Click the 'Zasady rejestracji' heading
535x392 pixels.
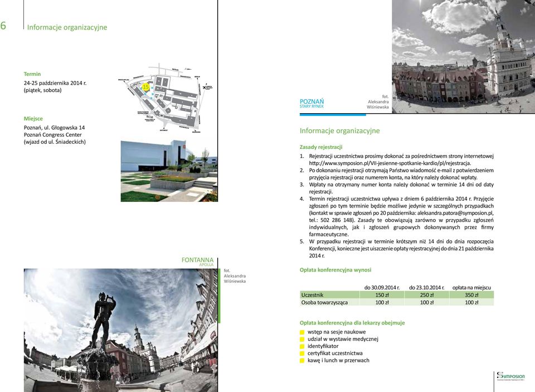pos(321,147)
